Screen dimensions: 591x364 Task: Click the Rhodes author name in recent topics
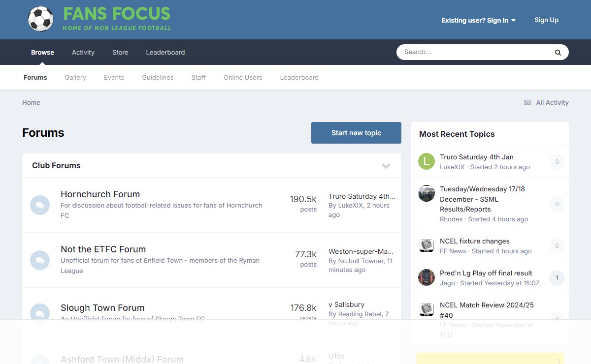coord(451,219)
